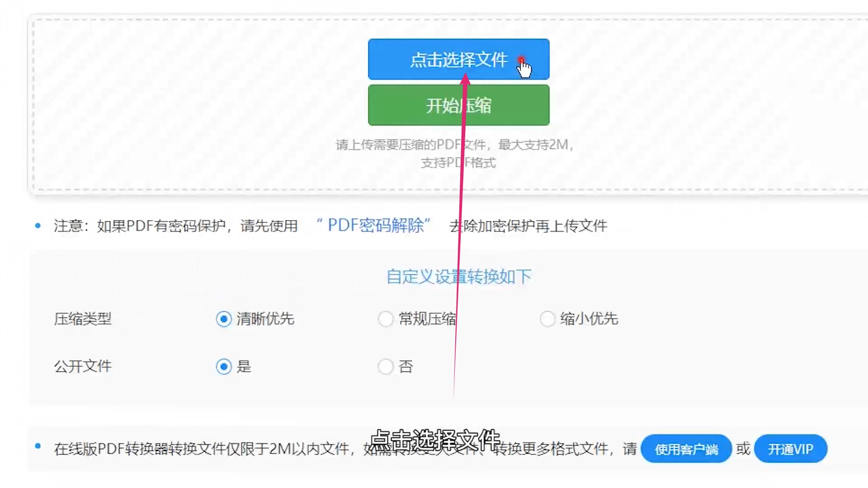Click 点击选择文件 button to upload PDF
The image size is (868, 488).
click(458, 59)
